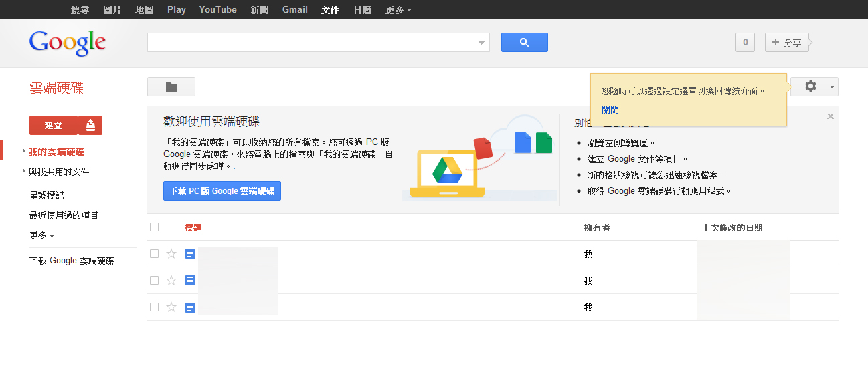The width and height of the screenshot is (868, 381).
Task: Open the notifications counter showing 0
Action: [745, 42]
